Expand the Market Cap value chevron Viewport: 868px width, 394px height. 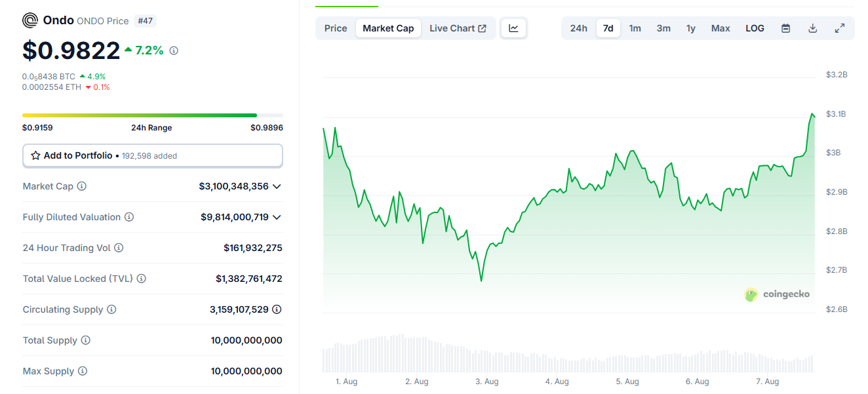click(x=277, y=186)
